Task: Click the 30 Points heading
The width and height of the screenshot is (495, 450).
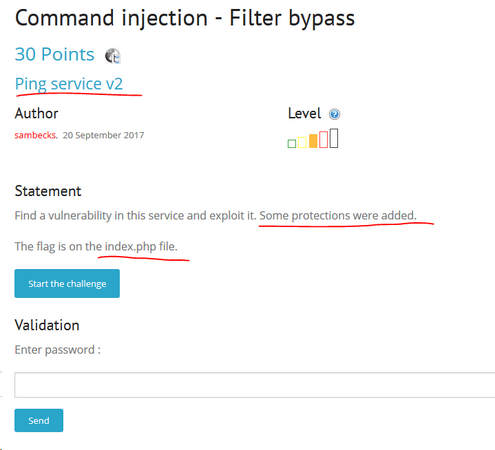Action: (55, 54)
